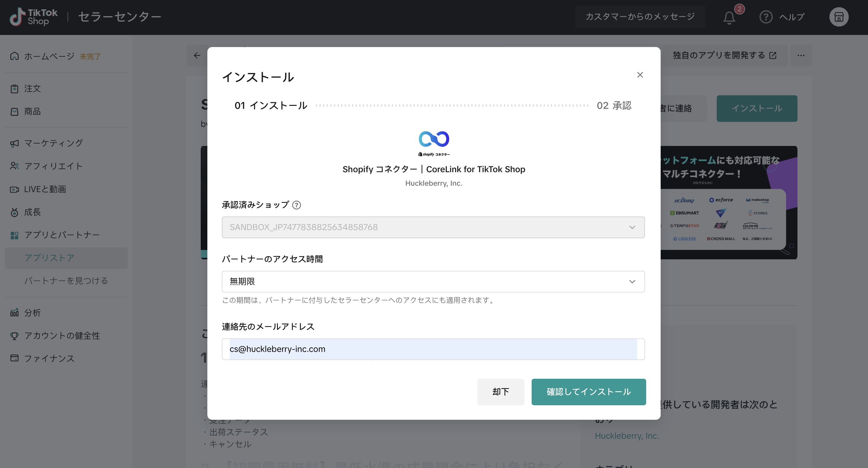This screenshot has height=468, width=868.
Task: Click the X icon to close the install dialog
Action: [x=640, y=75]
